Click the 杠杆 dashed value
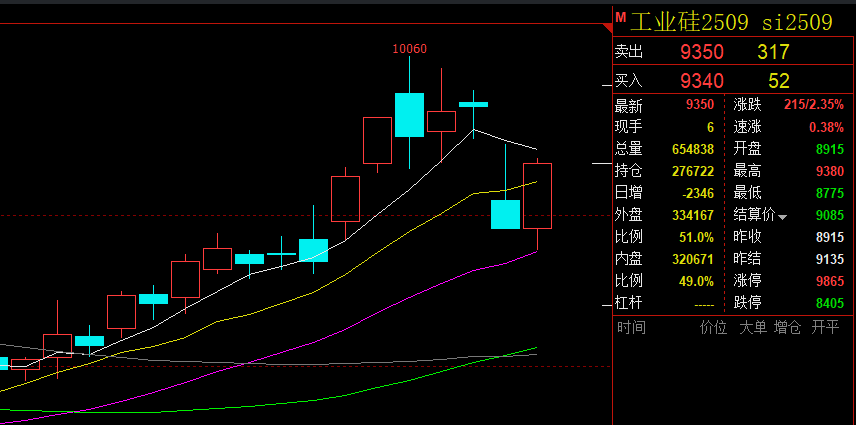This screenshot has height=425, width=856. pyautogui.click(x=704, y=304)
